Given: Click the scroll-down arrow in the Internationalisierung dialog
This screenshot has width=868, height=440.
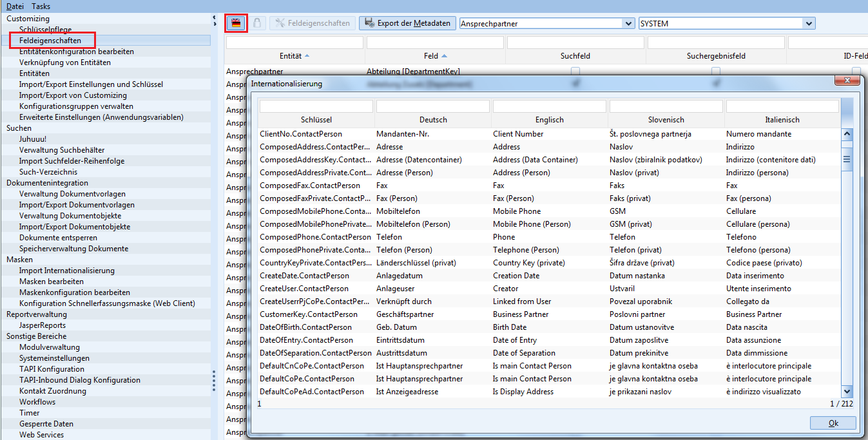Looking at the screenshot, I should 847,391.
